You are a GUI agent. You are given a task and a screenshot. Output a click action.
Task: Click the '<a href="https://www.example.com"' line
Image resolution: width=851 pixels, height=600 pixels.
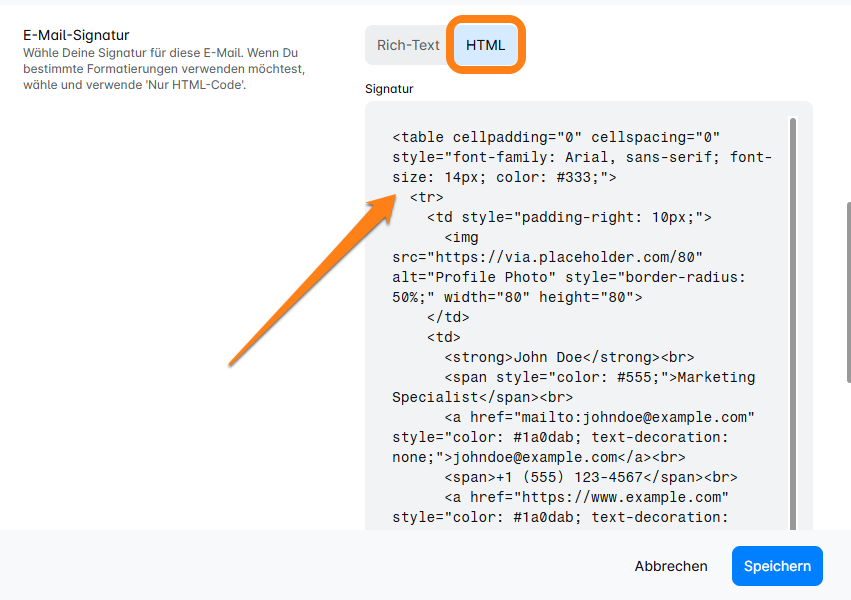[x=586, y=497]
